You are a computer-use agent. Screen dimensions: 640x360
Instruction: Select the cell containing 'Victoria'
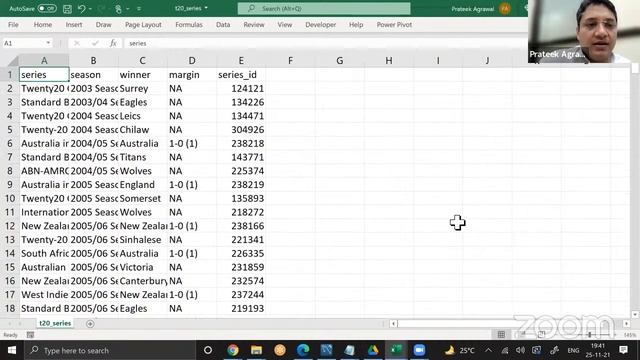(142, 267)
